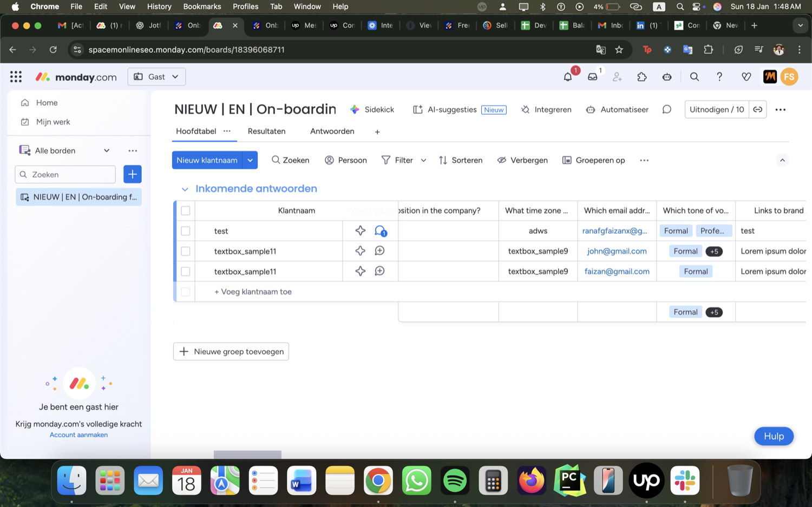The image size is (812, 507).
Task: Add update to first textbox_sample11 row
Action: tap(380, 251)
